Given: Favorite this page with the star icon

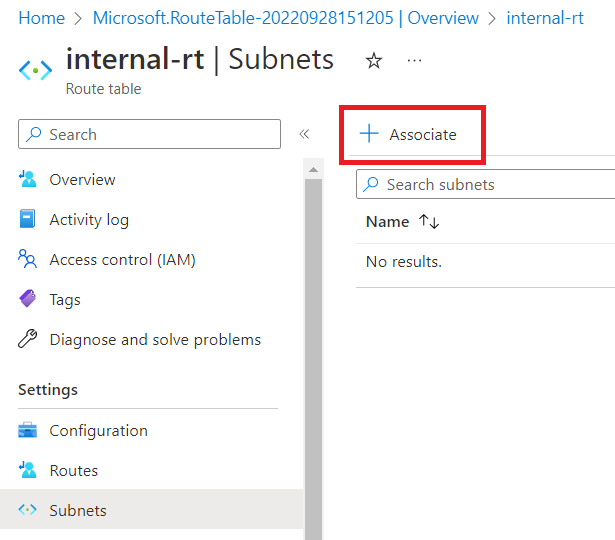Looking at the screenshot, I should 374,61.
